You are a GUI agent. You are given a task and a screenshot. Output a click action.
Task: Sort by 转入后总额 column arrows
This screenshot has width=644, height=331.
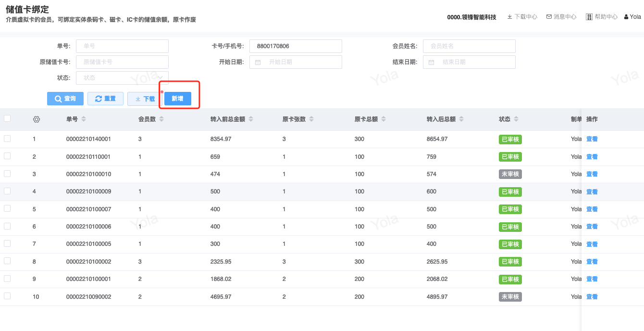[x=461, y=119]
